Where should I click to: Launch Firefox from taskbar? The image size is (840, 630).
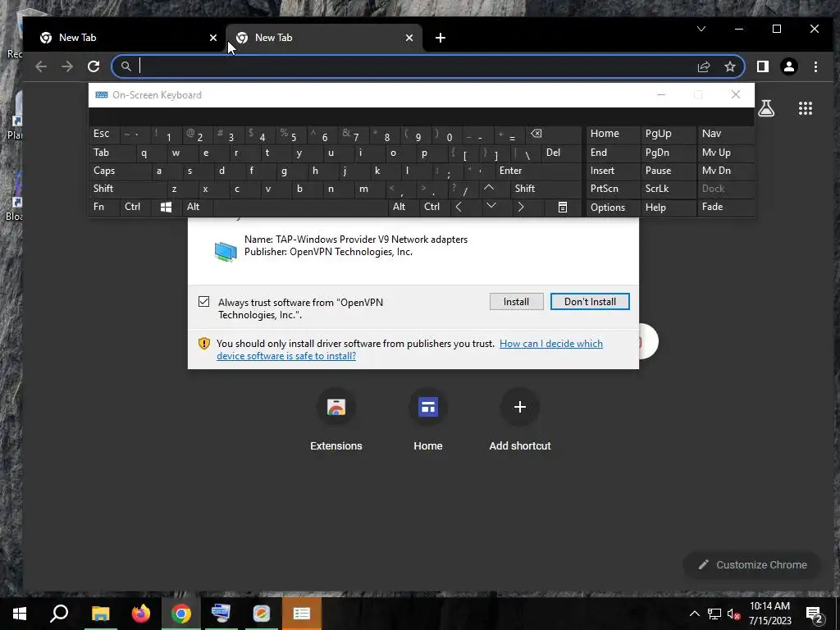point(141,614)
